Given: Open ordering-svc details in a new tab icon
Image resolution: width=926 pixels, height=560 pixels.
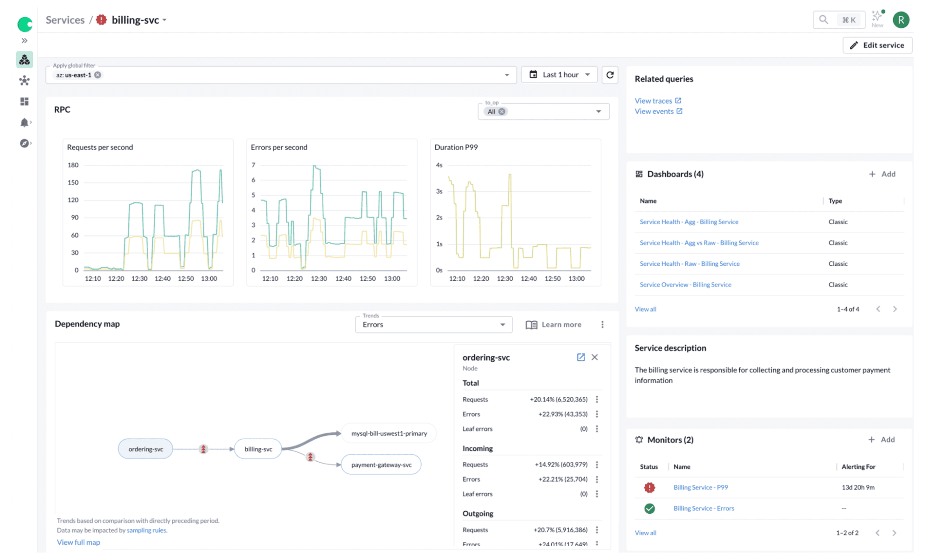Looking at the screenshot, I should pyautogui.click(x=581, y=357).
